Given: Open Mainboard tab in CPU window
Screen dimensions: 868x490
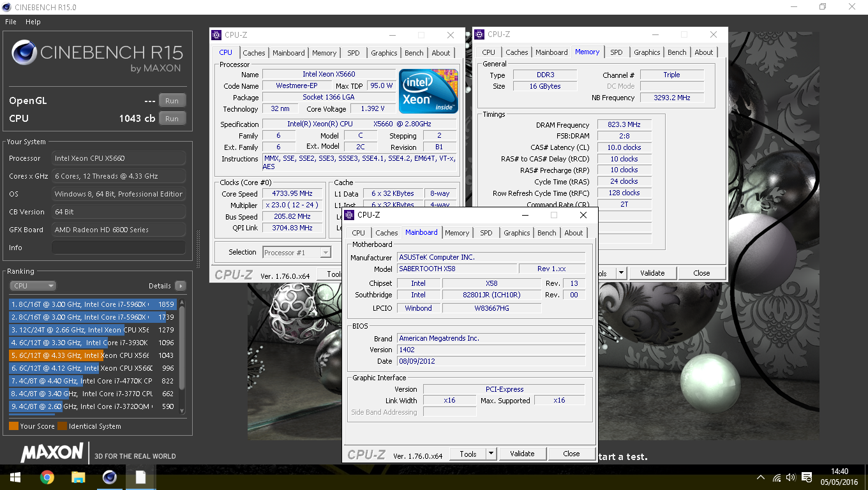Looking at the screenshot, I should pos(288,53).
